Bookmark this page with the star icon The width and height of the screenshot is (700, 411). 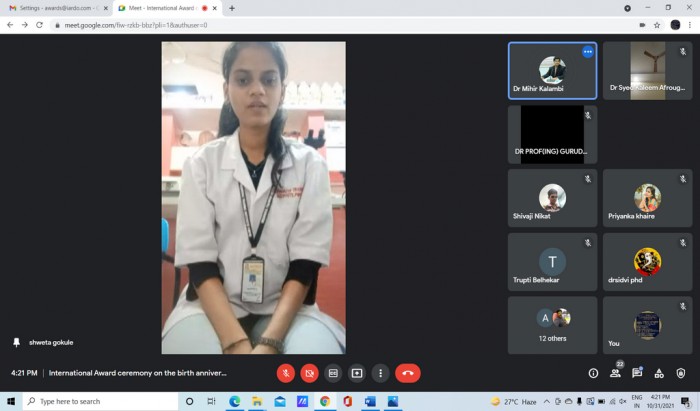point(657,25)
